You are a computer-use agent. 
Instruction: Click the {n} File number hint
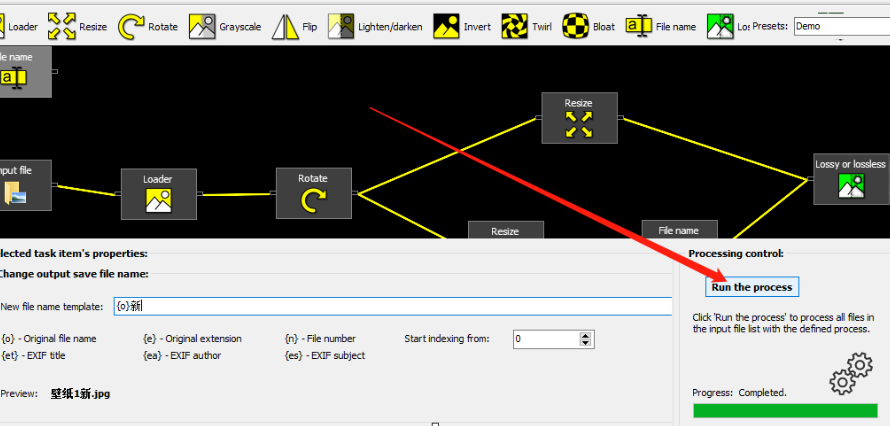pyautogui.click(x=320, y=339)
